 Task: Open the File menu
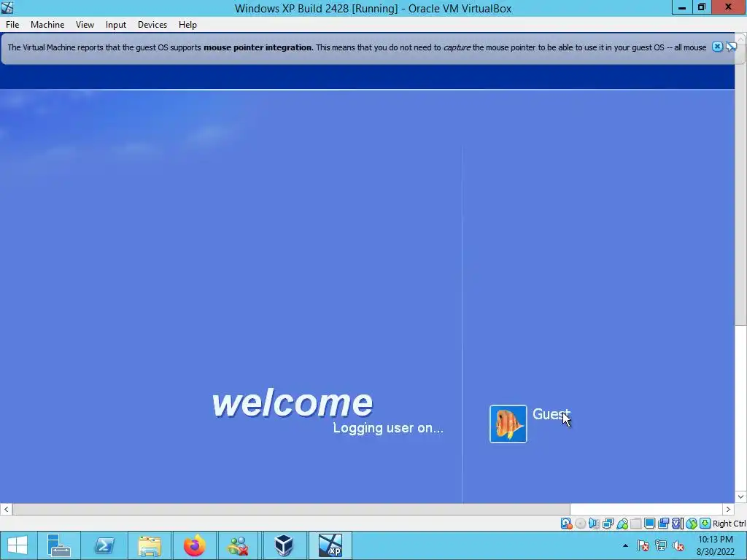tap(12, 25)
